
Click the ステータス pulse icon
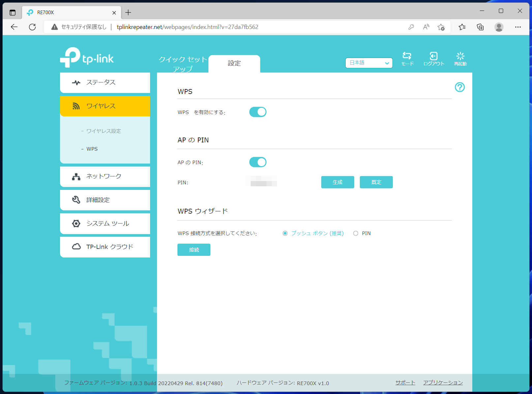[x=76, y=82]
